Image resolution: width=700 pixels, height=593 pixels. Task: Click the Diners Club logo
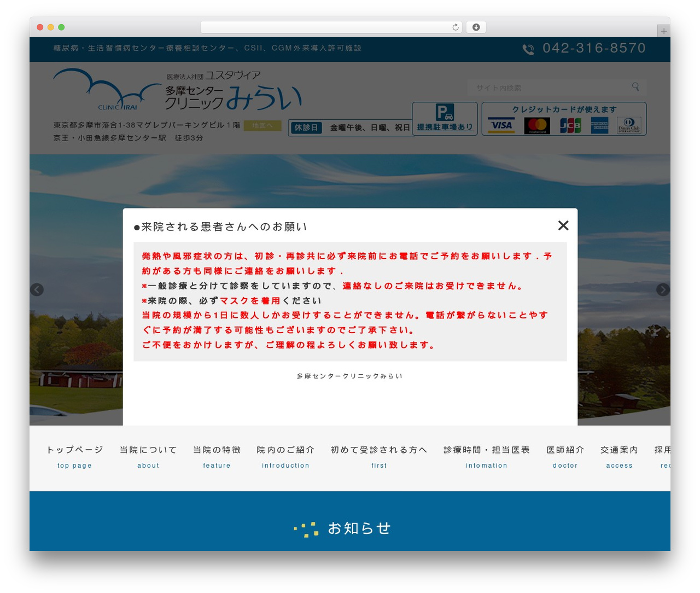point(629,125)
